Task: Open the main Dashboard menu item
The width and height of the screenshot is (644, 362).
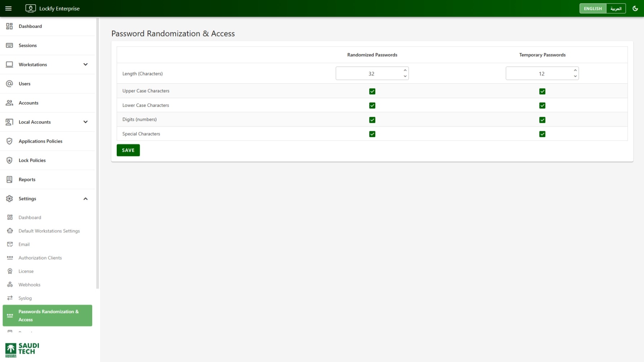Action: tap(48, 26)
